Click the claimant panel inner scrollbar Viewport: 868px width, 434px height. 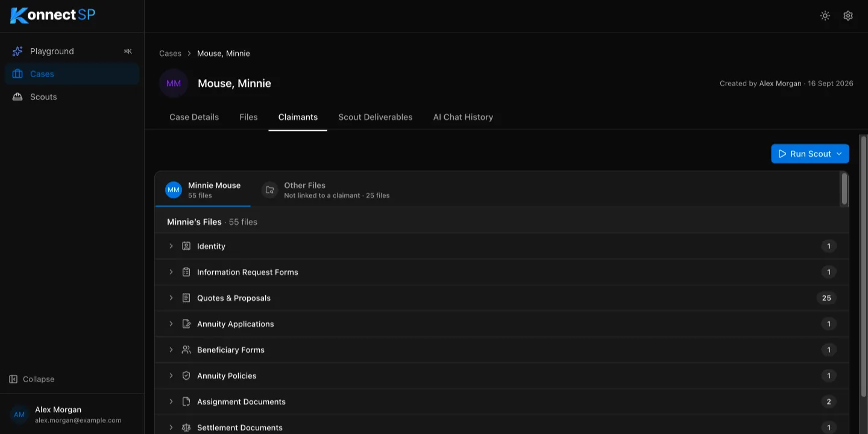(x=844, y=189)
